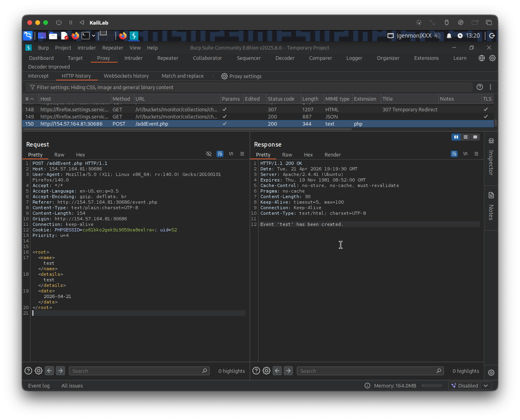Image resolution: width=520 pixels, height=420 pixels.
Task: Switch to the Burp Suite taskbar window
Action: coord(134,36)
